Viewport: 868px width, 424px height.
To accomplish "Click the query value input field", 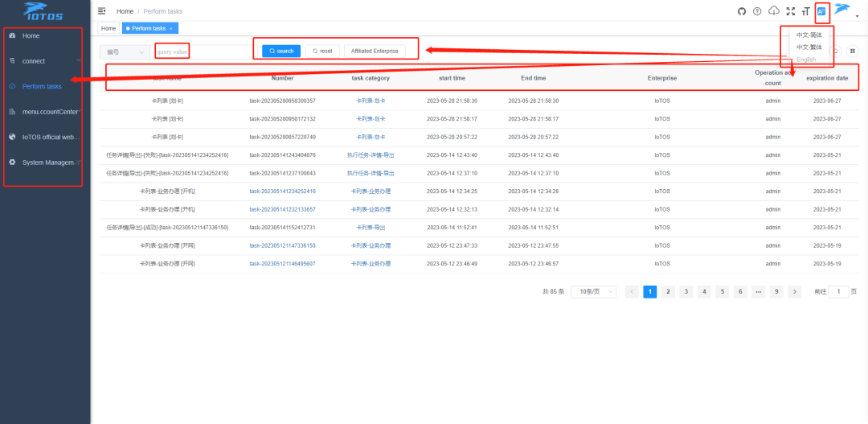I will (201, 51).
